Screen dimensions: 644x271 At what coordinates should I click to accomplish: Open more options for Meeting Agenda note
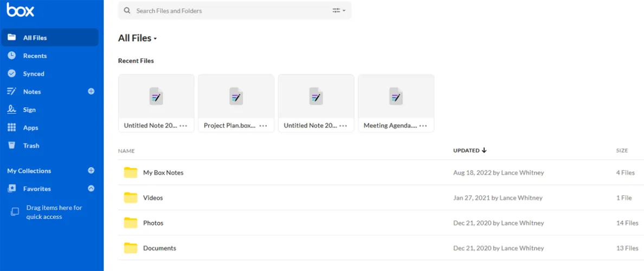pyautogui.click(x=423, y=126)
